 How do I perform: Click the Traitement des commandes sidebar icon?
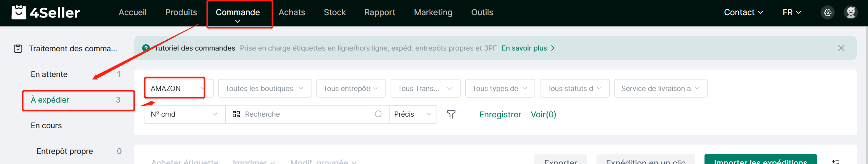click(18, 49)
